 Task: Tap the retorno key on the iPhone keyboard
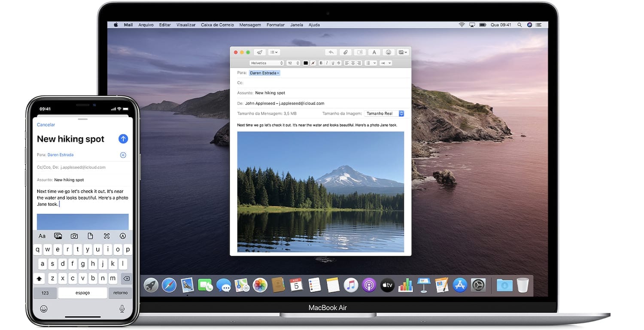121,293
